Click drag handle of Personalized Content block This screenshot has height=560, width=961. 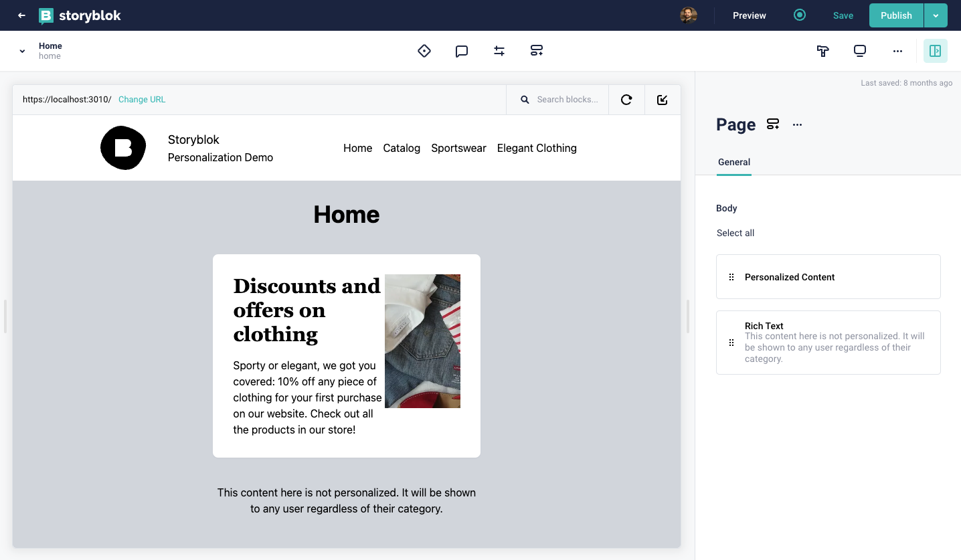click(731, 277)
